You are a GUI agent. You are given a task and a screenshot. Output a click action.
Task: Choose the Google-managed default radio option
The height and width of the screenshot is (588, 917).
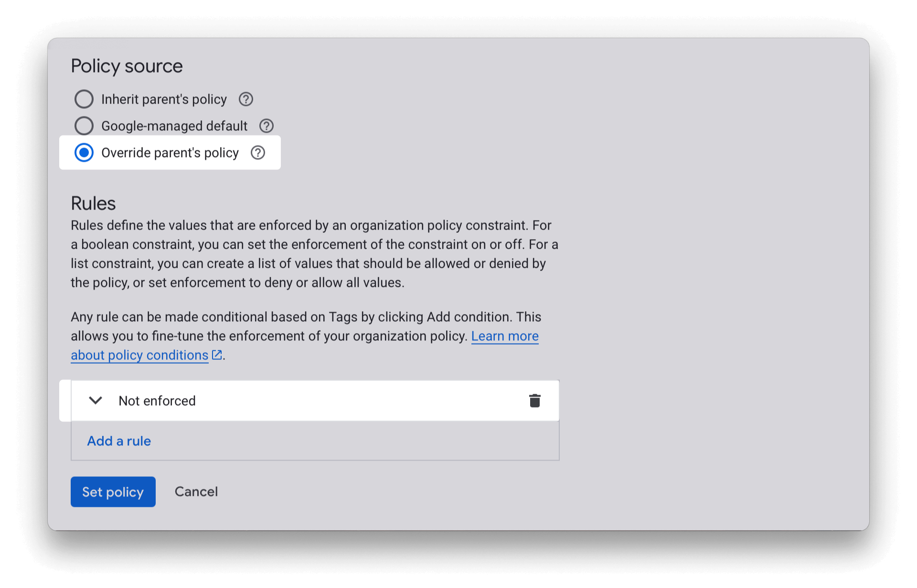[84, 126]
